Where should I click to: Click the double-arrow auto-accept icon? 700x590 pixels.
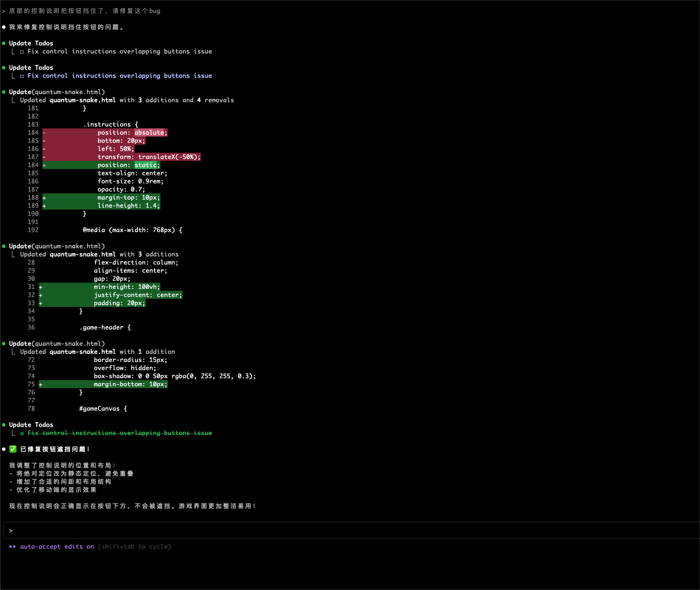pos(13,546)
